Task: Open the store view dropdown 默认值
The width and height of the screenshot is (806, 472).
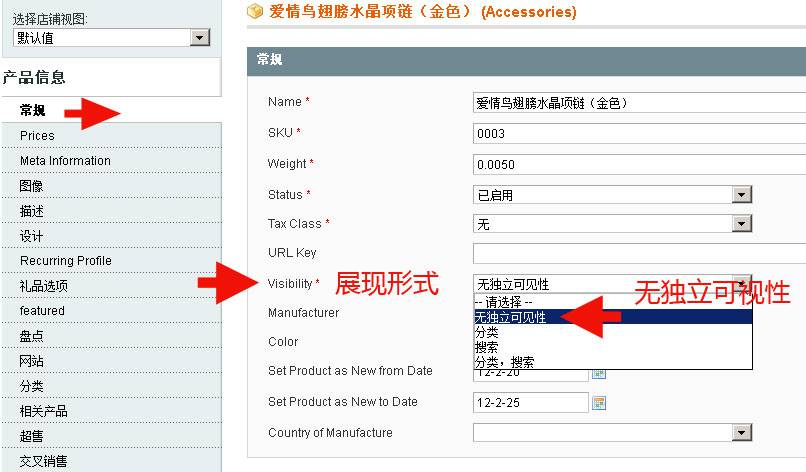Action: point(111,38)
